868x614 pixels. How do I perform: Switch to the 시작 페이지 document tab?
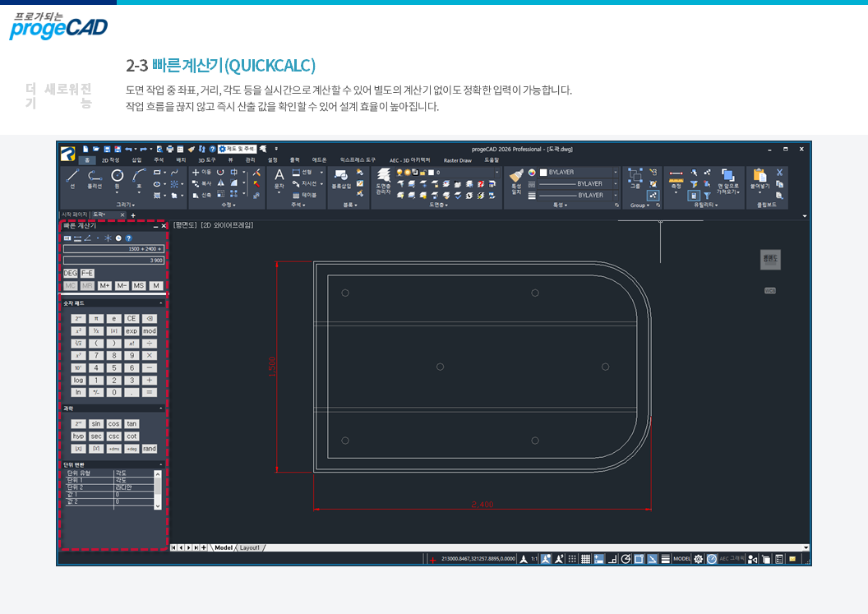point(75,215)
